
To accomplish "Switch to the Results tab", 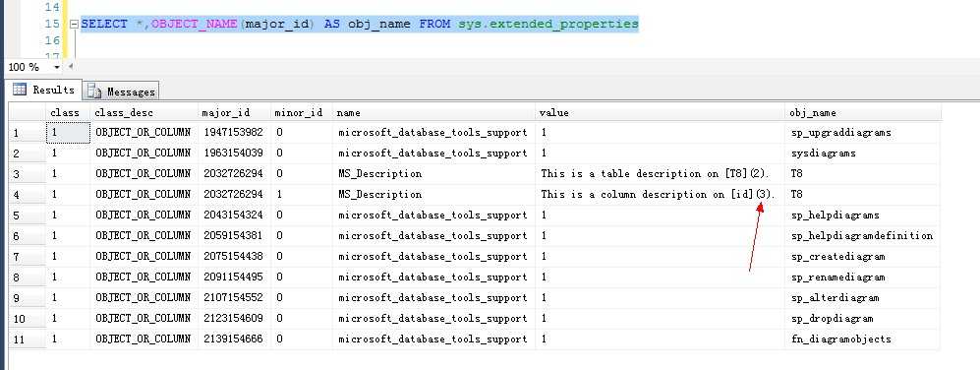I will pos(43,90).
